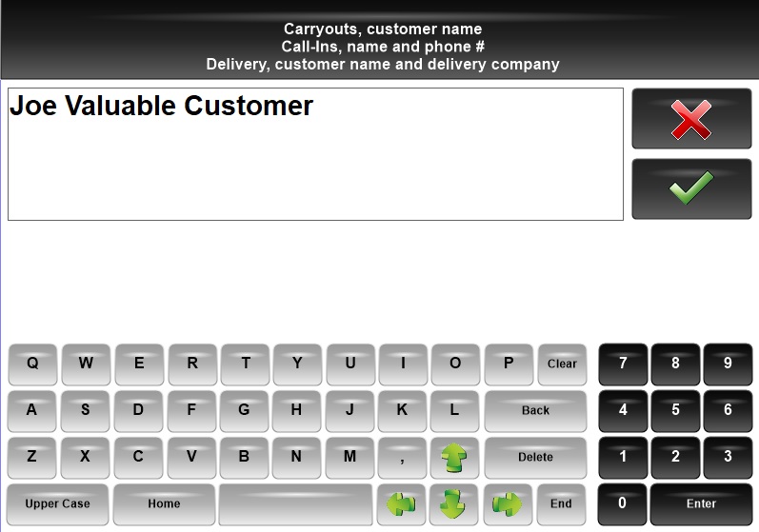Tap the B key
Screen dimensions: 759x532
244,458
